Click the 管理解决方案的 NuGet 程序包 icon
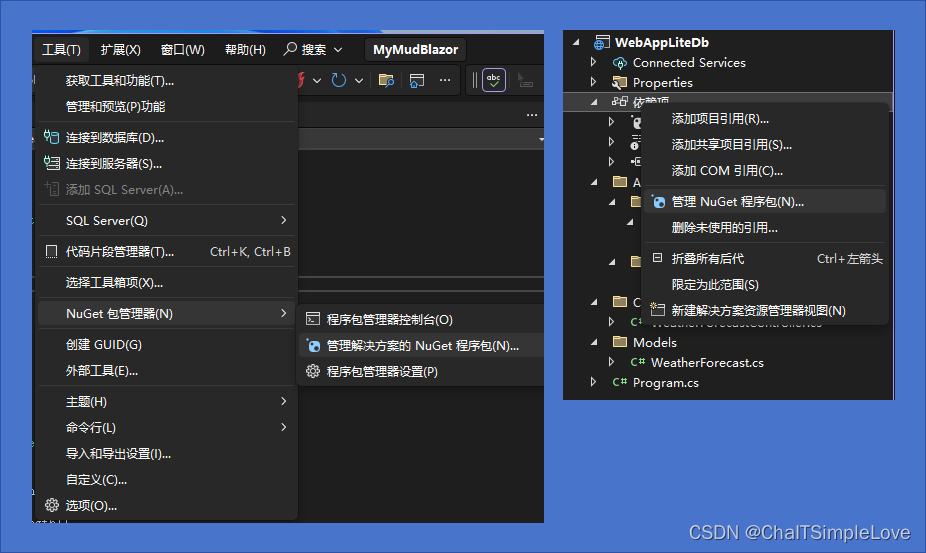The image size is (926, 553). (313, 346)
